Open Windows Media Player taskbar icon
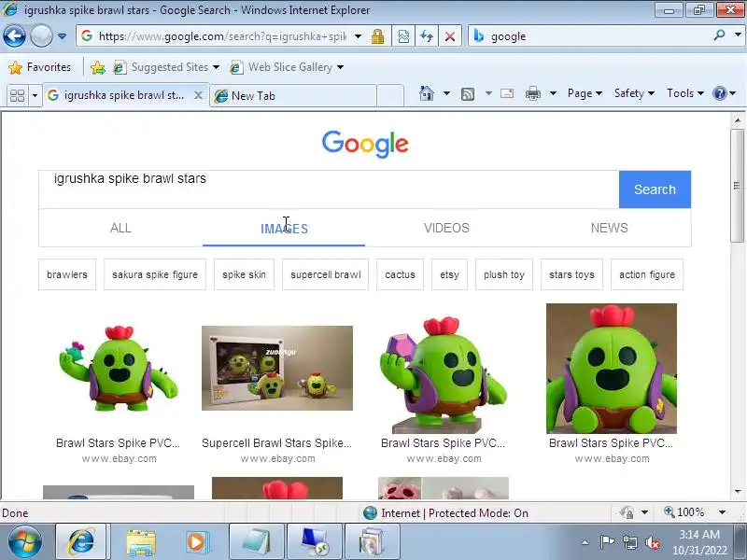Viewport: 747px width, 560px height. point(196,542)
